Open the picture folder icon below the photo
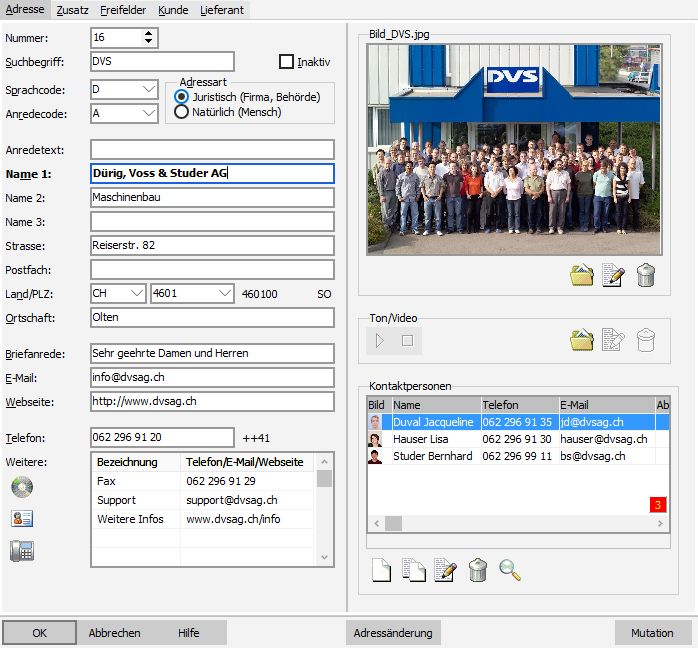The width and height of the screenshot is (698, 648). [582, 276]
